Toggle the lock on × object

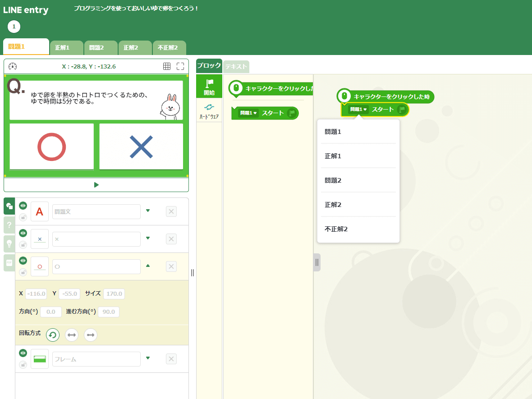[x=23, y=245]
